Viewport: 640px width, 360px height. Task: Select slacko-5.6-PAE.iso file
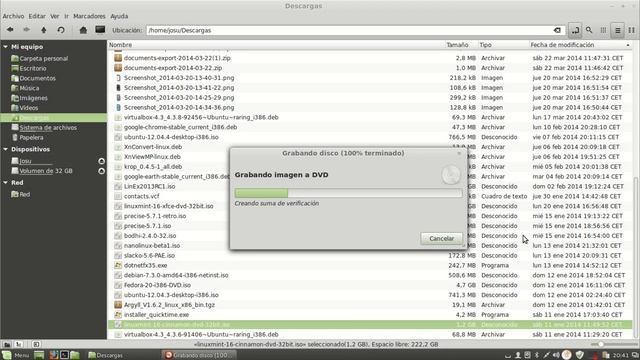tap(149, 256)
